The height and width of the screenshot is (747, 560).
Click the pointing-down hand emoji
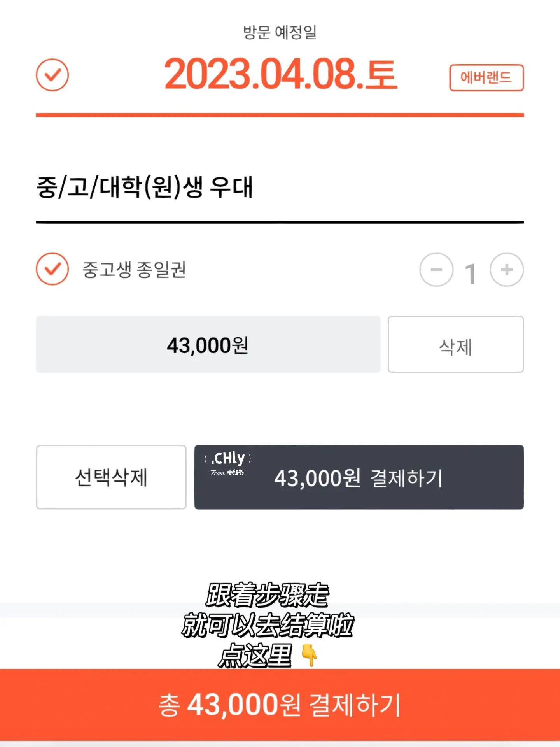(x=310, y=655)
